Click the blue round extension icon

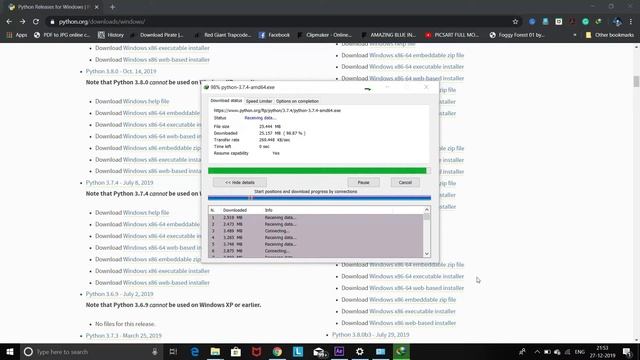532,22
